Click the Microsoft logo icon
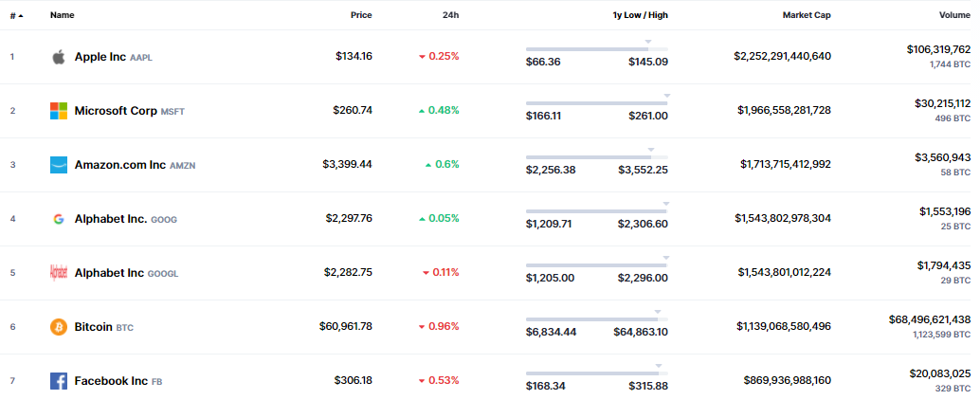Image resolution: width=980 pixels, height=400 pixels. click(x=59, y=111)
